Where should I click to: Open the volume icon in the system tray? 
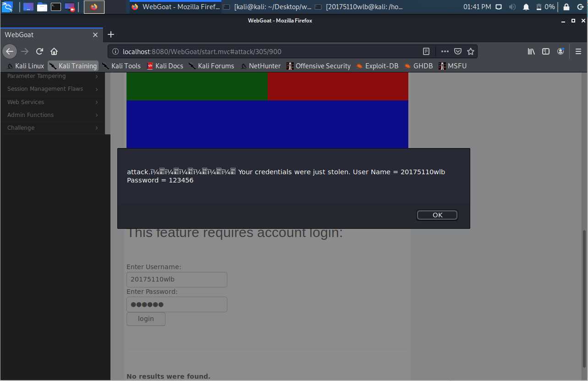click(512, 7)
